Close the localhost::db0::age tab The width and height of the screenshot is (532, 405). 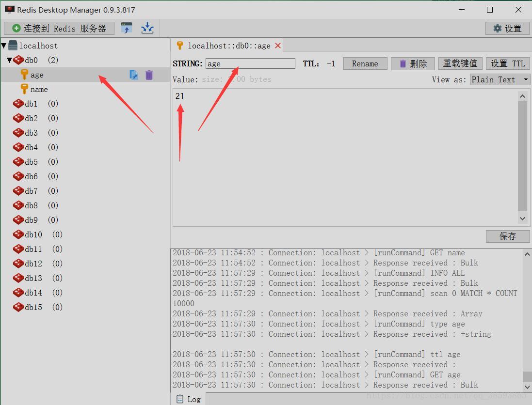pos(278,46)
